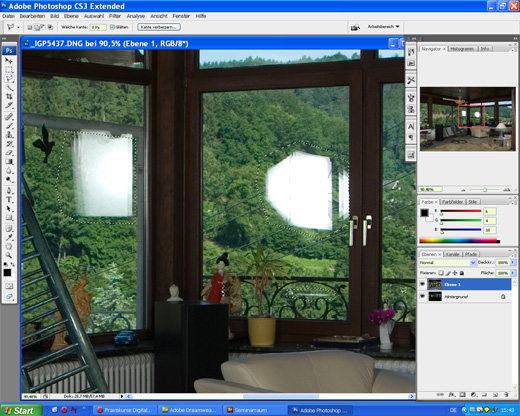This screenshot has height=416, width=520.
Task: Select the Dodge tool
Action: coord(9,180)
